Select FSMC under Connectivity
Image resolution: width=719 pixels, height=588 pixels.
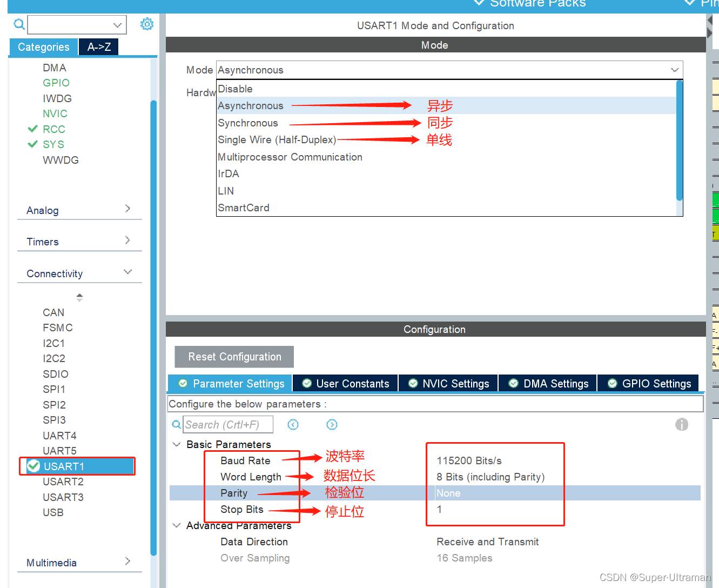pyautogui.click(x=58, y=328)
